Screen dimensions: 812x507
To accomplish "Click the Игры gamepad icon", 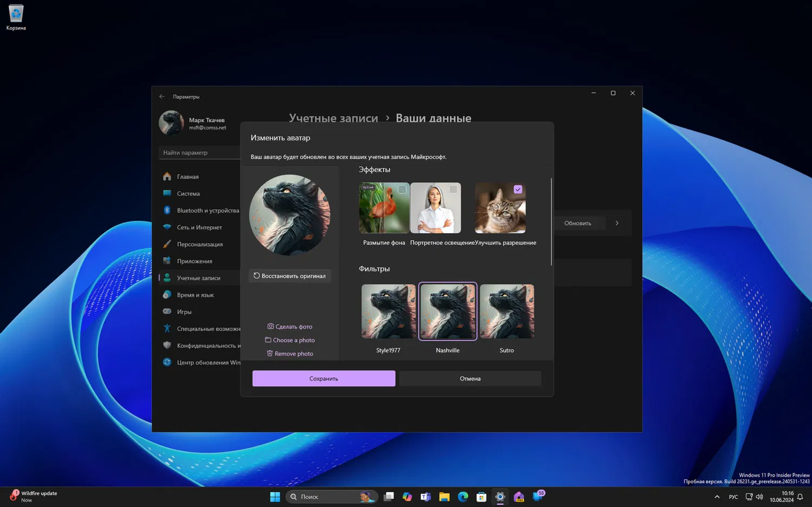I will (167, 312).
